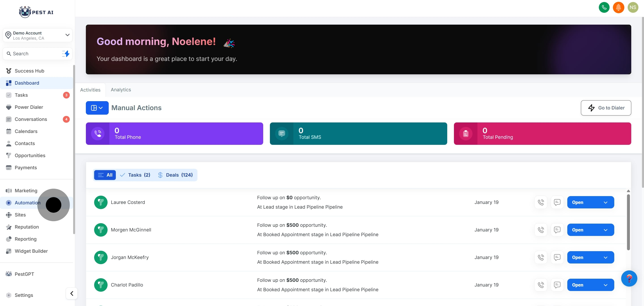
Task: Open Payments in the sidebar
Action: pos(36,168)
